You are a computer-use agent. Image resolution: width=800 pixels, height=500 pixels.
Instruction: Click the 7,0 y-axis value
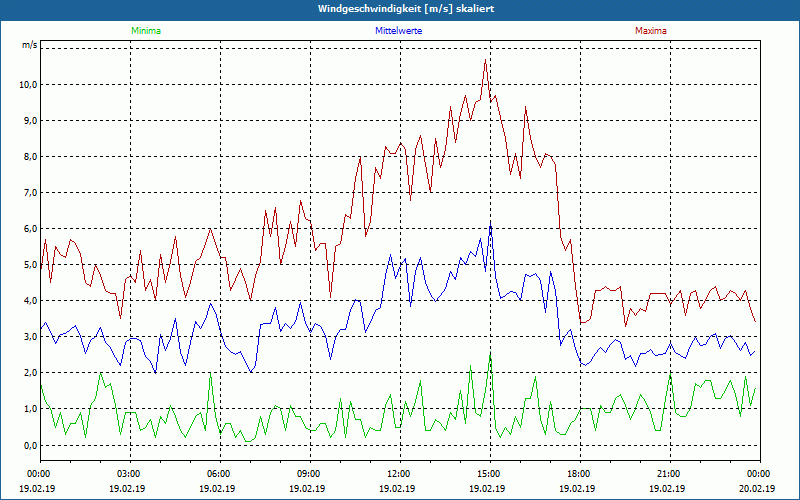click(x=31, y=193)
